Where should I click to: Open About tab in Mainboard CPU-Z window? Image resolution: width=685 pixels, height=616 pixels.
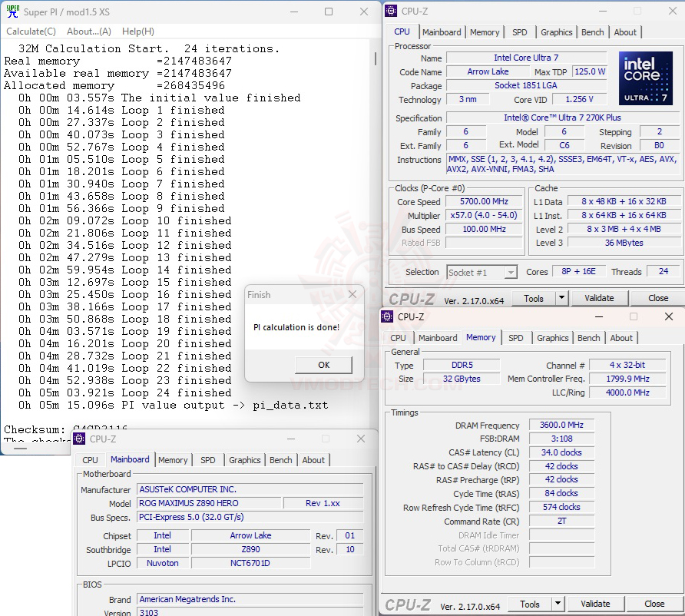(313, 460)
